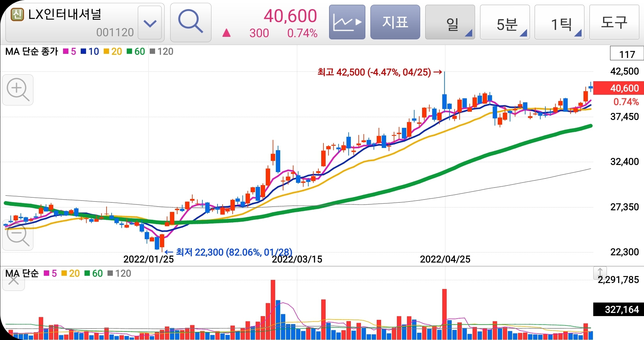
Task: Click the 2022/04/25 date axis label
Action: click(445, 259)
